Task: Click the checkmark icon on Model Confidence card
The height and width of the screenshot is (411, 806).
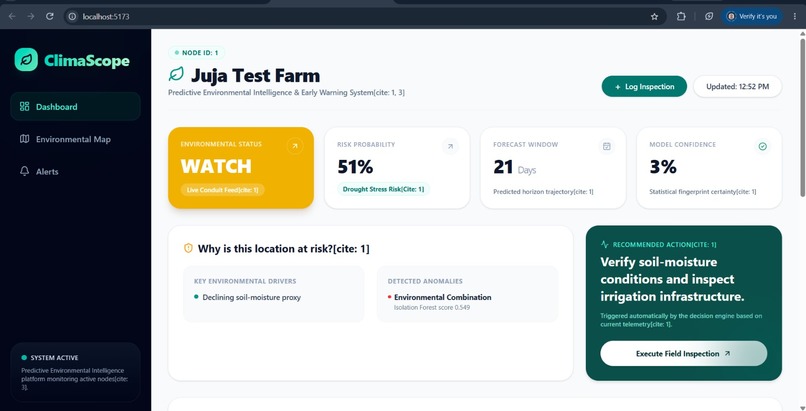Action: pyautogui.click(x=763, y=146)
